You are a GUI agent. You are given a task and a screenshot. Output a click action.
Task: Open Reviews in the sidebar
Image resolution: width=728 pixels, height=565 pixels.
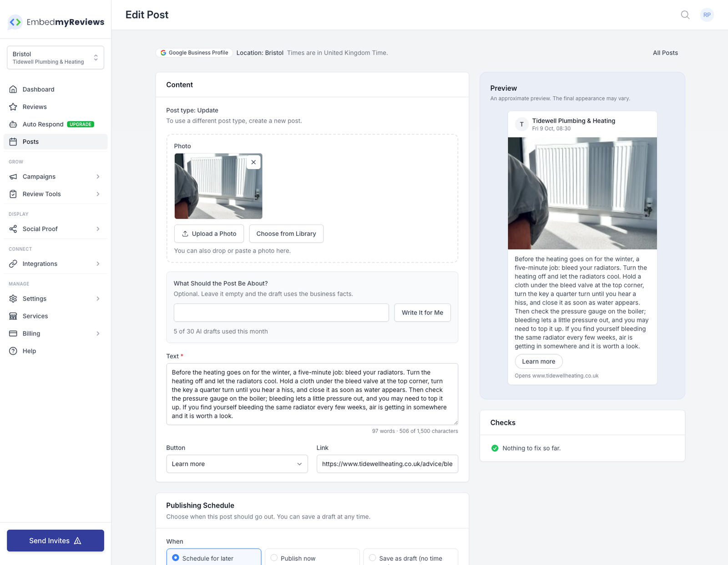[x=56, y=107]
